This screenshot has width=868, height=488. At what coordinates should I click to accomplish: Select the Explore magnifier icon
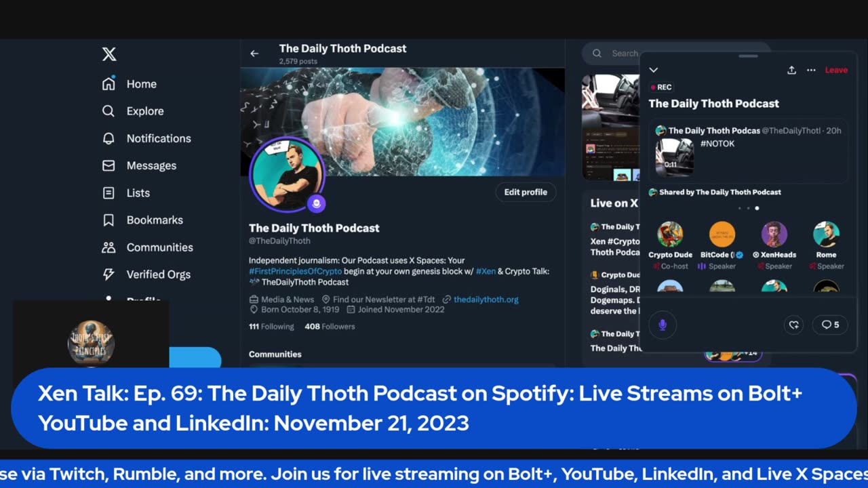click(108, 111)
